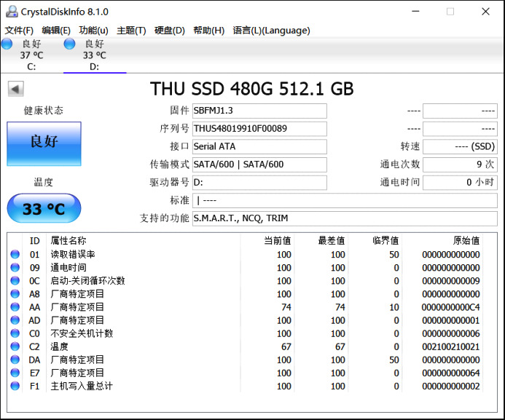
Task: Click the interface field Serial ATA
Action: tap(259, 146)
